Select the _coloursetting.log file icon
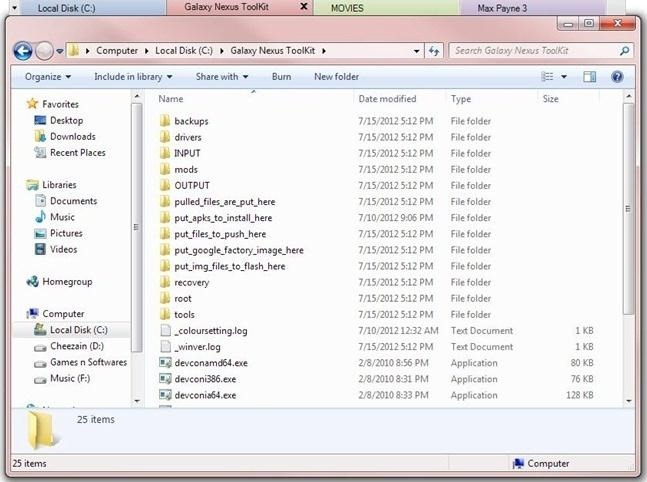 165,330
